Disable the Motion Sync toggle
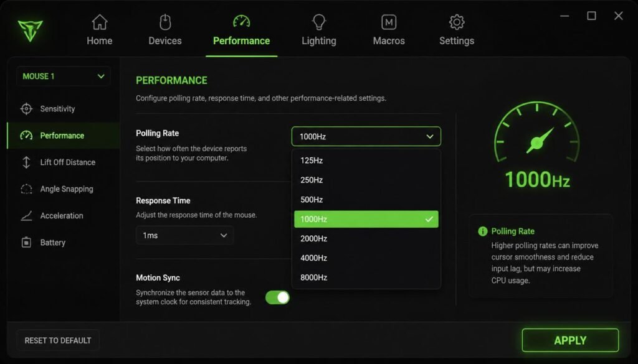Viewport: 638px width, 364px height. pyautogui.click(x=277, y=297)
